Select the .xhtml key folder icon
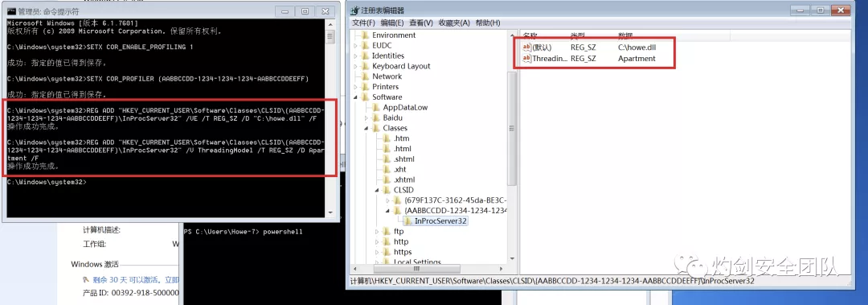Viewport: 868px width, 305px height. (387, 180)
